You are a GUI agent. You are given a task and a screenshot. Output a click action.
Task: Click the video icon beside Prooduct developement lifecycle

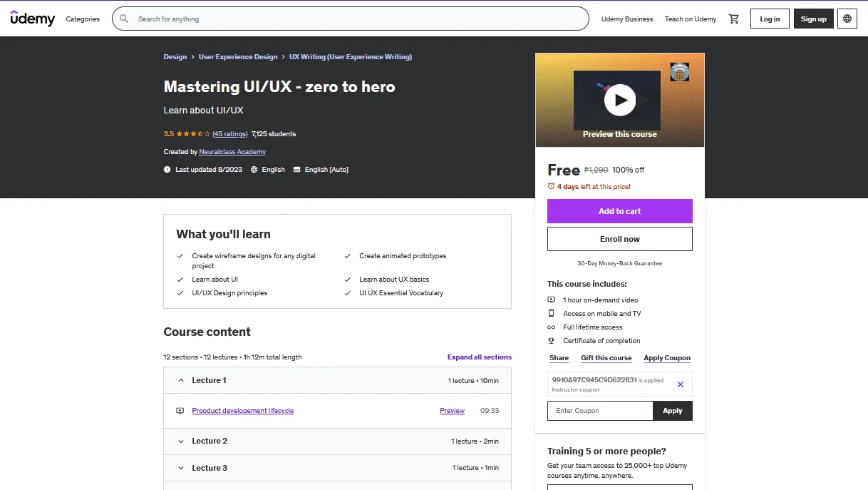click(180, 411)
